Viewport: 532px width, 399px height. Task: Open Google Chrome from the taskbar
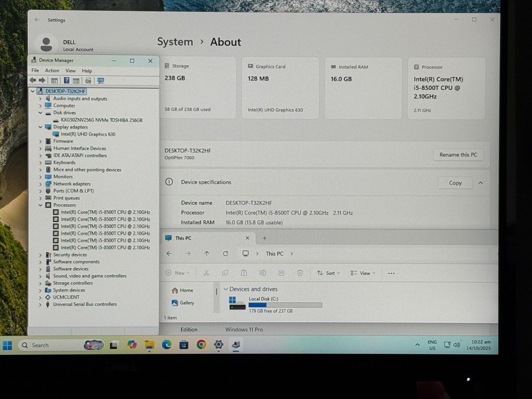point(201,345)
